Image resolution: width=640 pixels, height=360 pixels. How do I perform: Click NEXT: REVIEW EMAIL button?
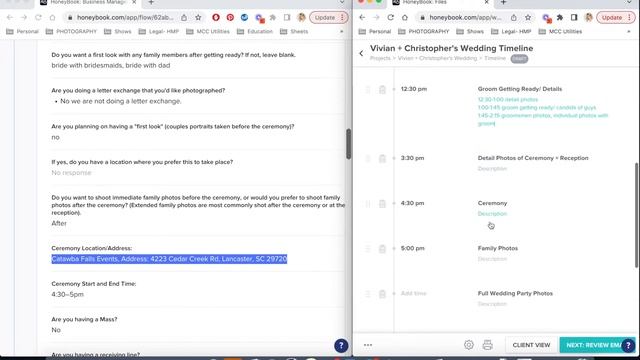[597, 345]
